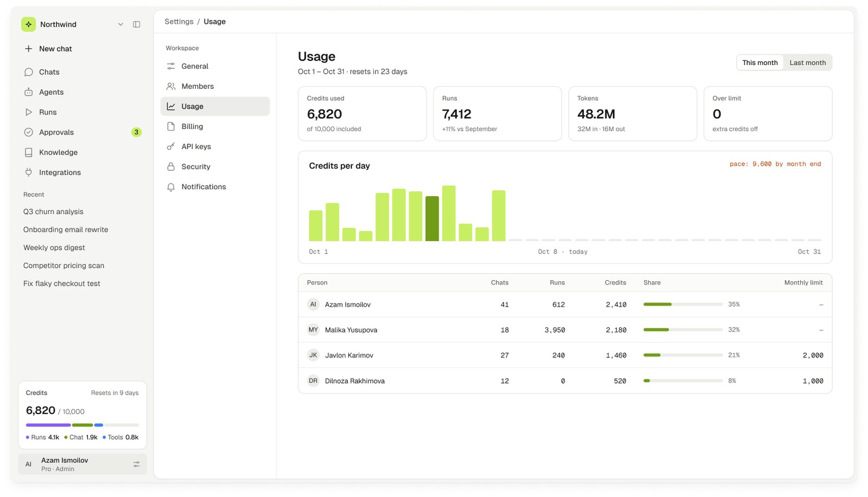
Task: Open Approvals page
Action: pos(82,132)
